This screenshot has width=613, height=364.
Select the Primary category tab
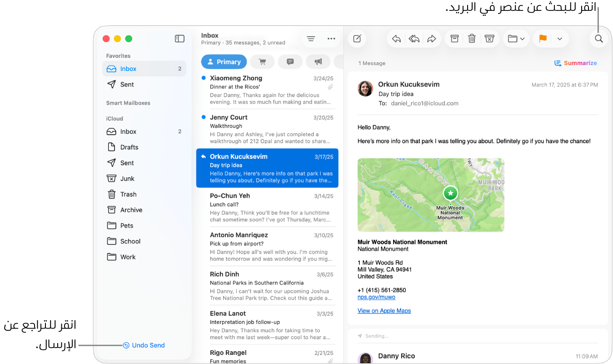(224, 62)
